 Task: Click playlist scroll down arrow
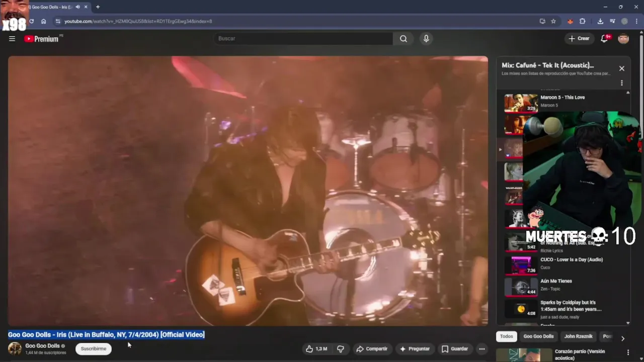[628, 323]
